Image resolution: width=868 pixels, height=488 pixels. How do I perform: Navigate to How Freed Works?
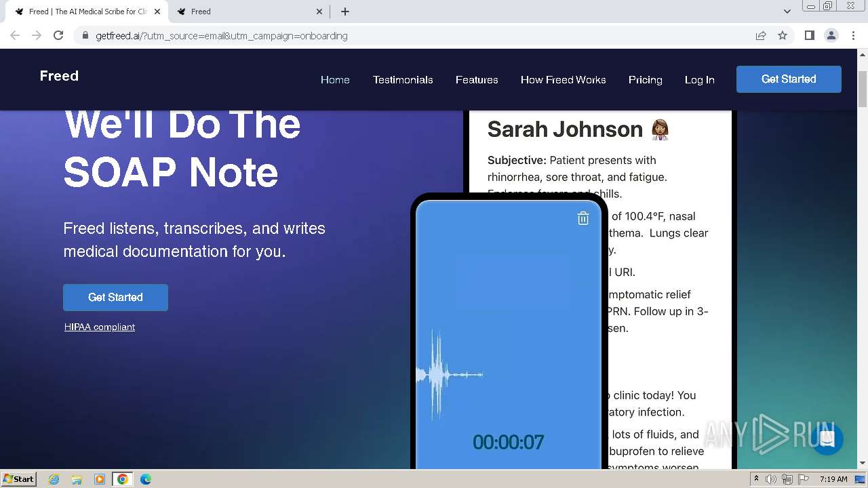pos(563,80)
